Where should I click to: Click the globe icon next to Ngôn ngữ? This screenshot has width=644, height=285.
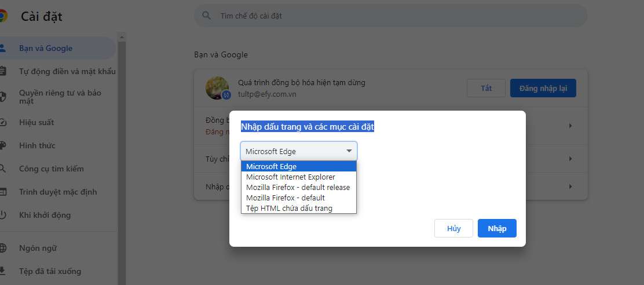tap(2, 248)
